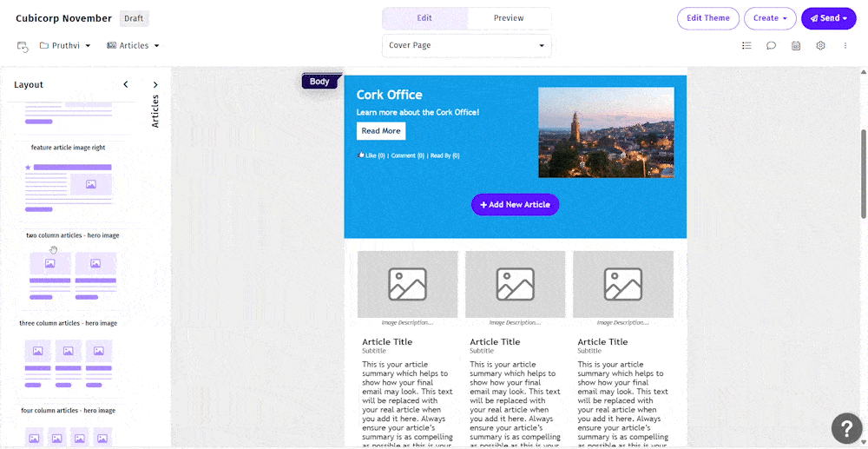
Task: Switch to the Edit tab
Action: pyautogui.click(x=424, y=18)
